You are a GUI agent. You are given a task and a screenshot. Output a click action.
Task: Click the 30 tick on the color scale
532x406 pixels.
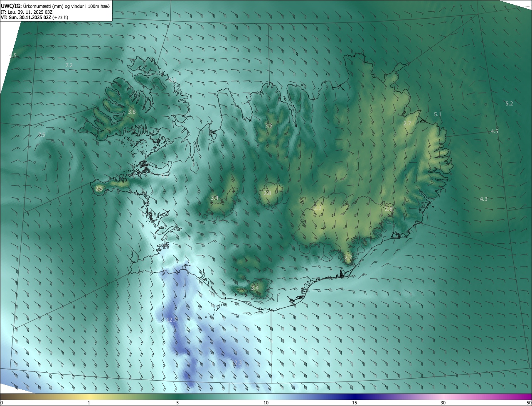coord(443,403)
